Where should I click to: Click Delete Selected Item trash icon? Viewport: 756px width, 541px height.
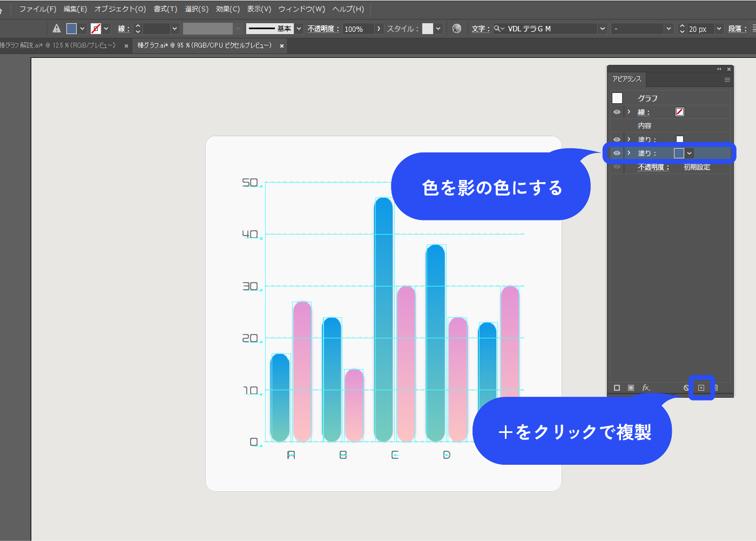coord(716,388)
